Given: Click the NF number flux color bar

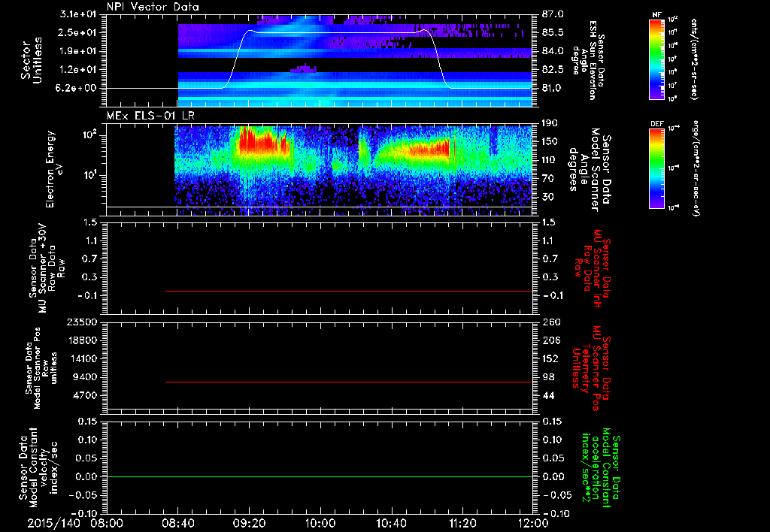Looking at the screenshot, I should pos(656,59).
